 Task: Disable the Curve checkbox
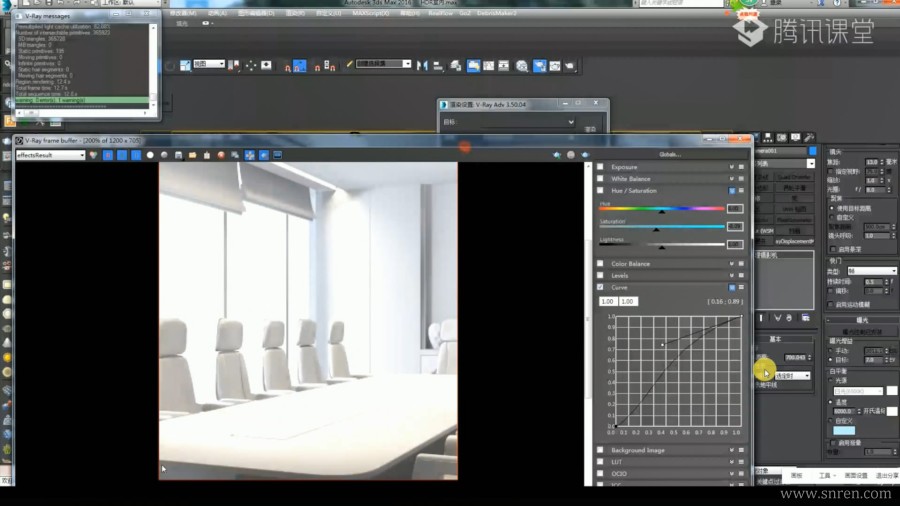600,287
